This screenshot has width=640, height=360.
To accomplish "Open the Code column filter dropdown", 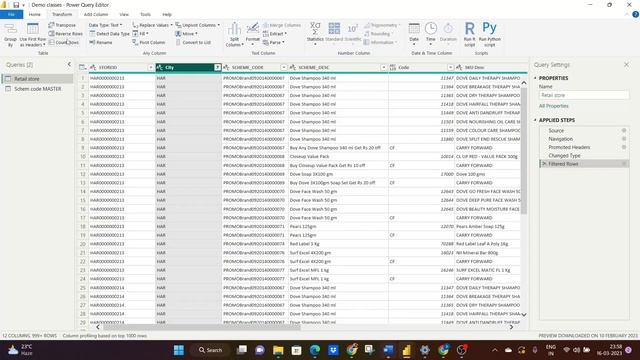I will [450, 67].
